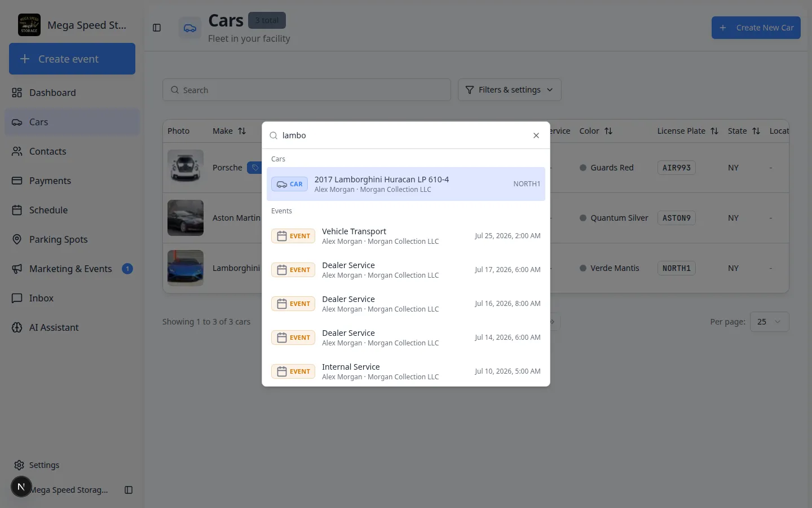
Task: Select 2017 Lamborghini Huracan LP 610-4 result
Action: point(406,184)
